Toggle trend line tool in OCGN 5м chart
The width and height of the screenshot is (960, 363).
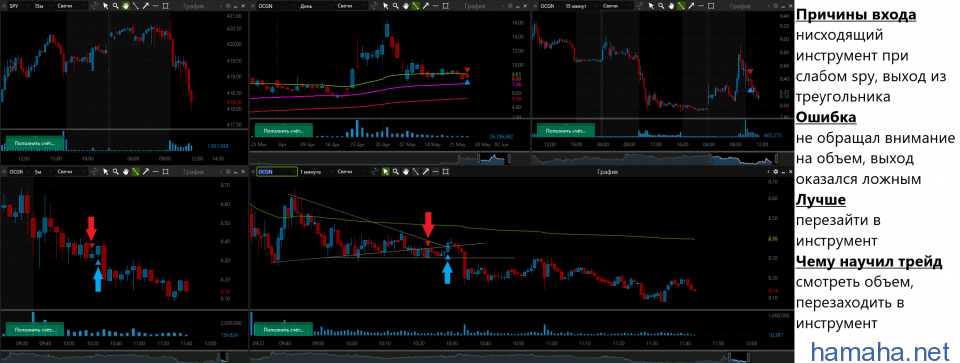135,171
